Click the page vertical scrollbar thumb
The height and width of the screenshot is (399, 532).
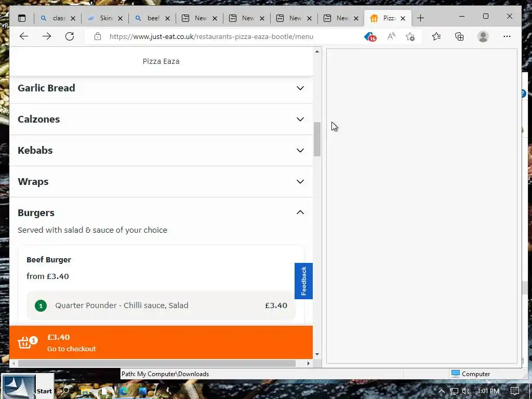point(317,139)
